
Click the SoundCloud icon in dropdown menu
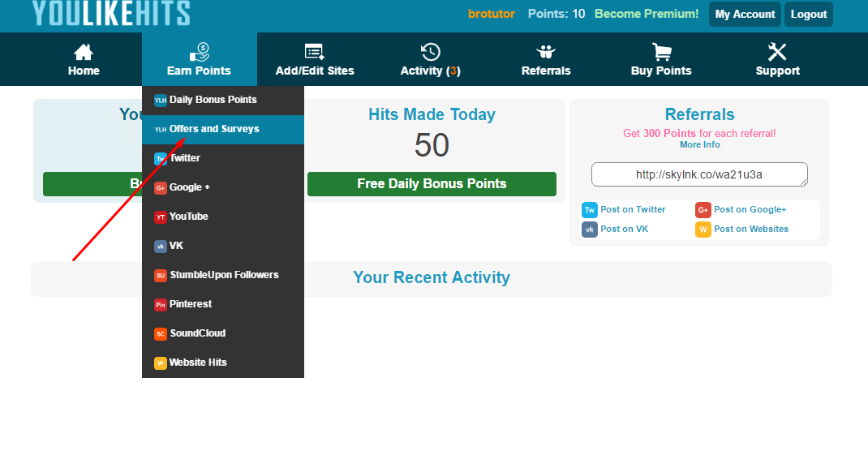click(161, 334)
